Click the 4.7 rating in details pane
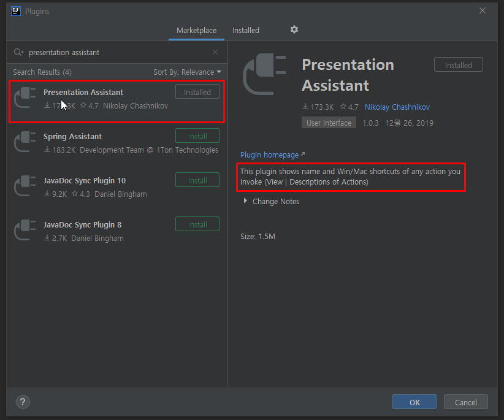Screen dimensions: 504x420 (x=349, y=107)
